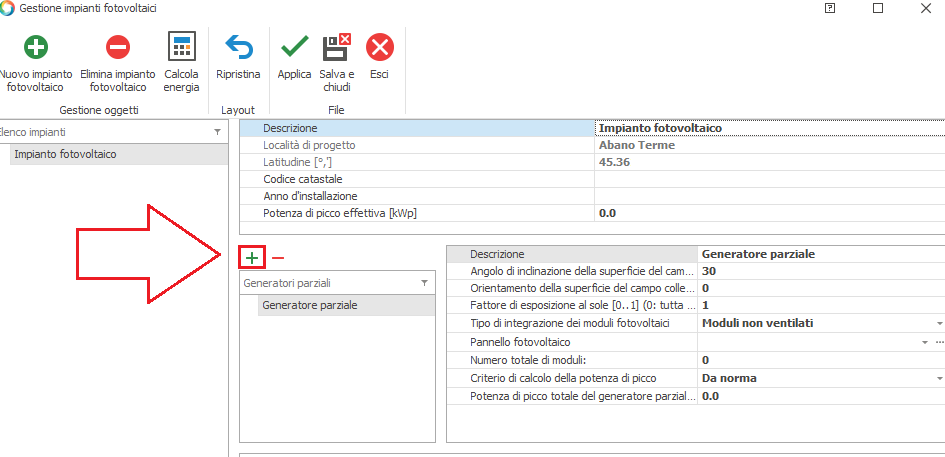
Task: Click Nuovo impianto fotovoltaico icon
Action: 35,47
